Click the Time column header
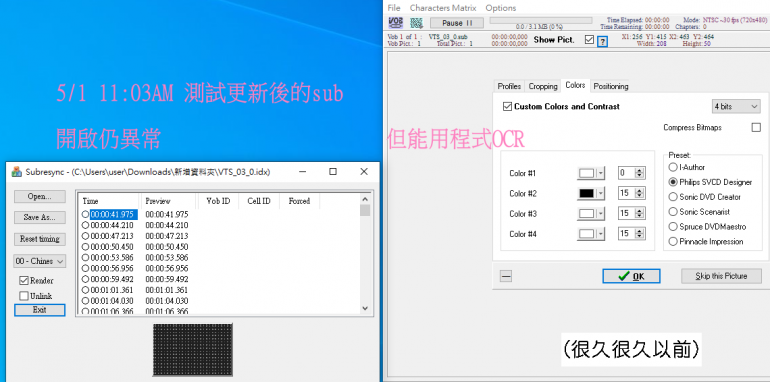770x382 pixels. (109, 201)
